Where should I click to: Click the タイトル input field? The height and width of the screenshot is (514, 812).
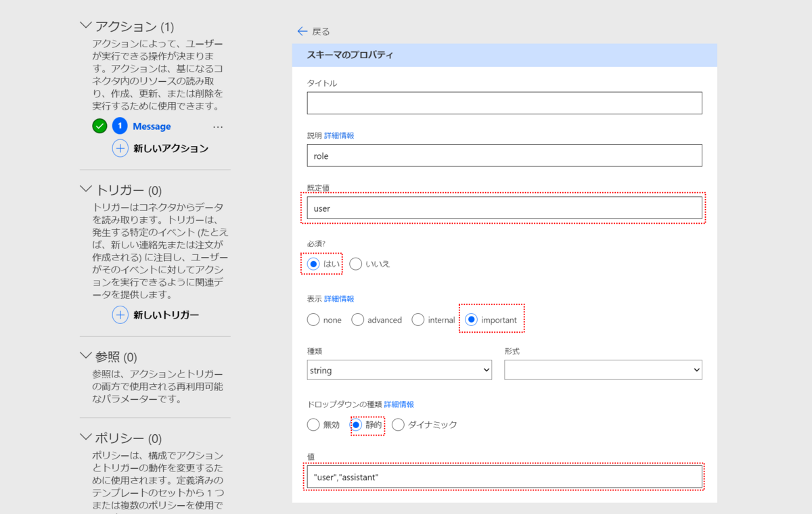click(x=504, y=103)
